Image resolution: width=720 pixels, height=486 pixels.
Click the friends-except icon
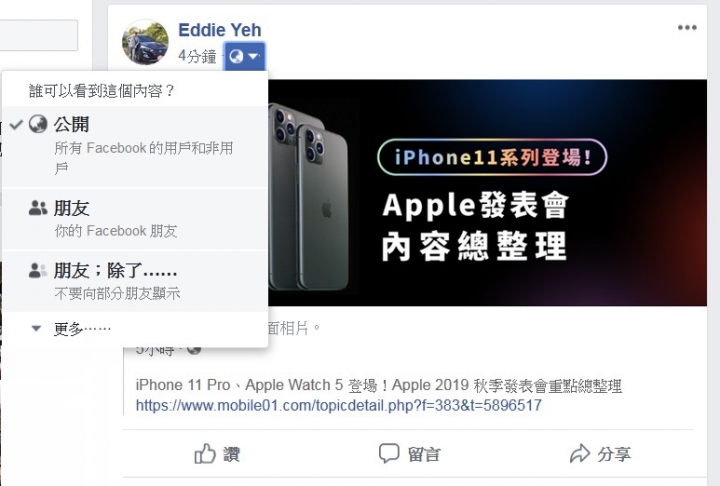pos(38,270)
